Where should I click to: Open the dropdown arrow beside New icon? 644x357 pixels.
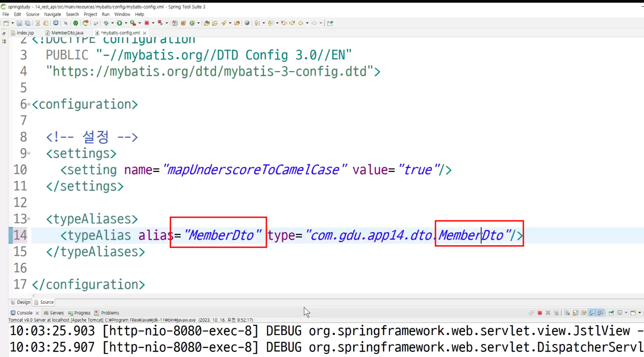(x=12, y=23)
